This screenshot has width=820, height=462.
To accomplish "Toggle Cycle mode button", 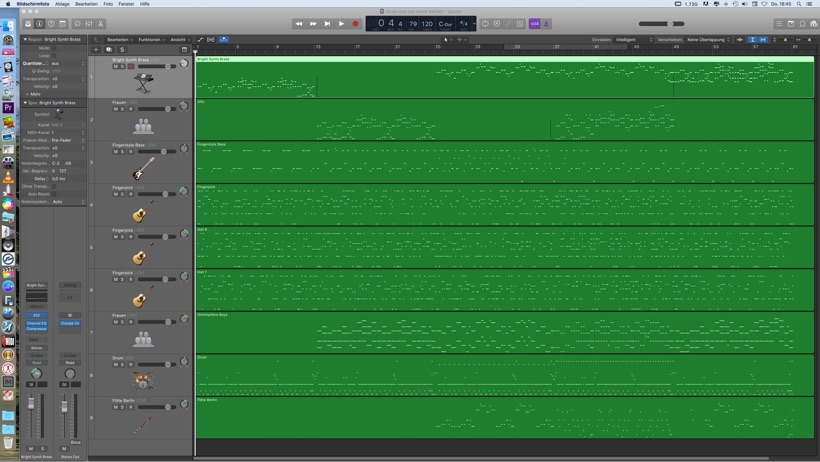I will tap(485, 24).
